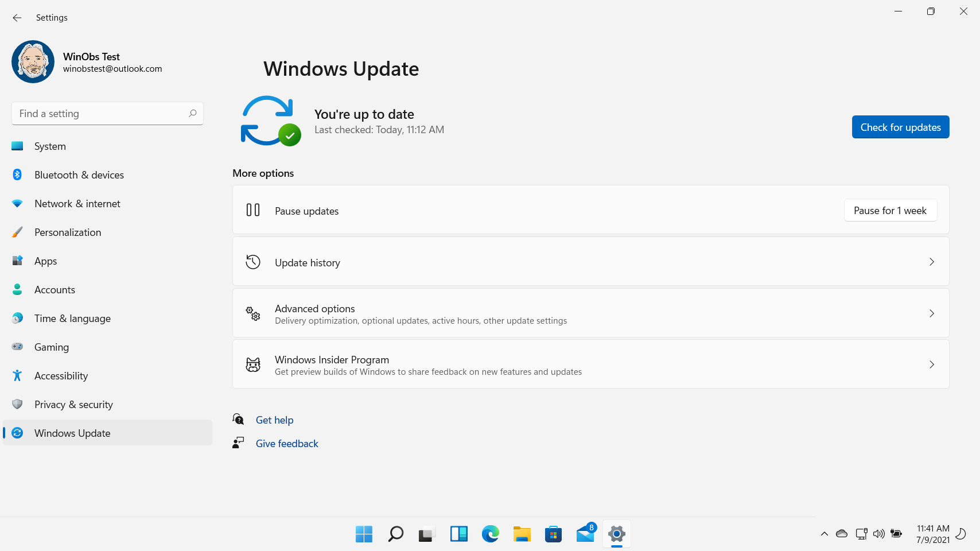
Task: Click Pause for 1 week
Action: [890, 210]
